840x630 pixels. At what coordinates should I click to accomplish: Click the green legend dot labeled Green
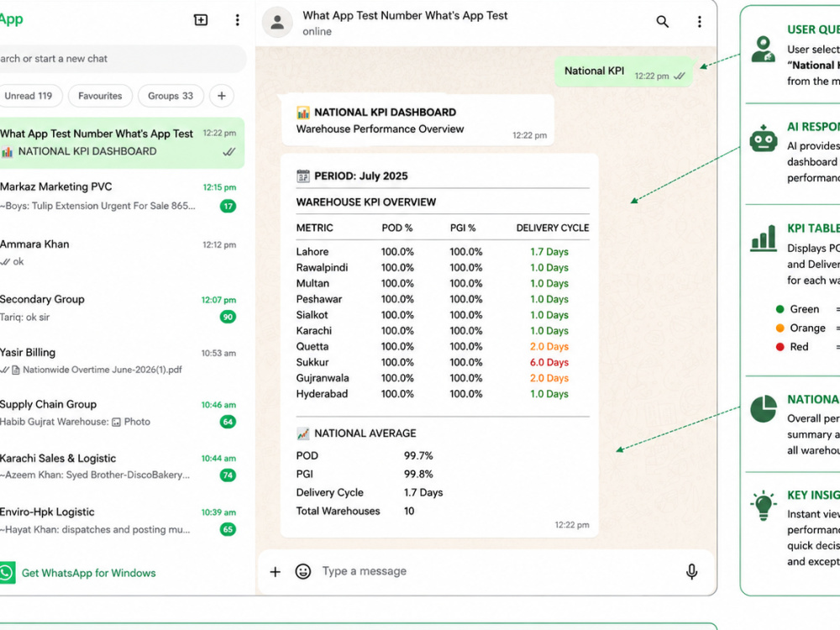(x=780, y=309)
